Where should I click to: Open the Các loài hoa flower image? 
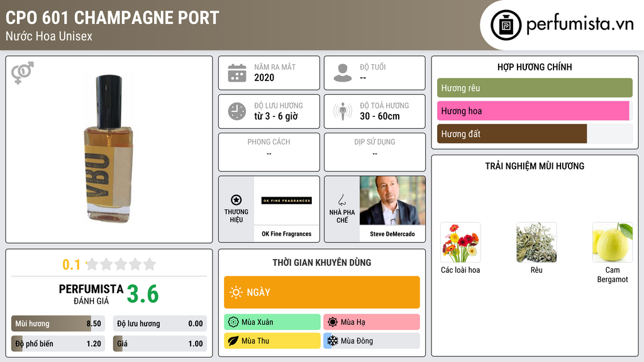[x=460, y=243]
